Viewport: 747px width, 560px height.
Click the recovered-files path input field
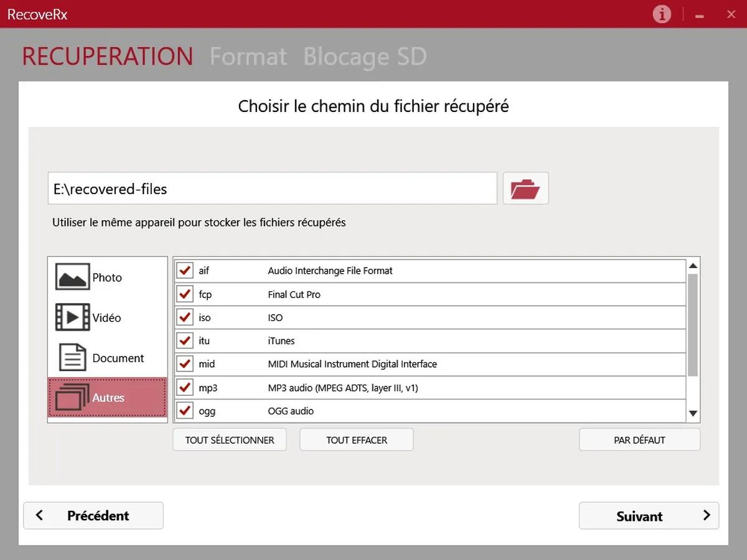272,189
